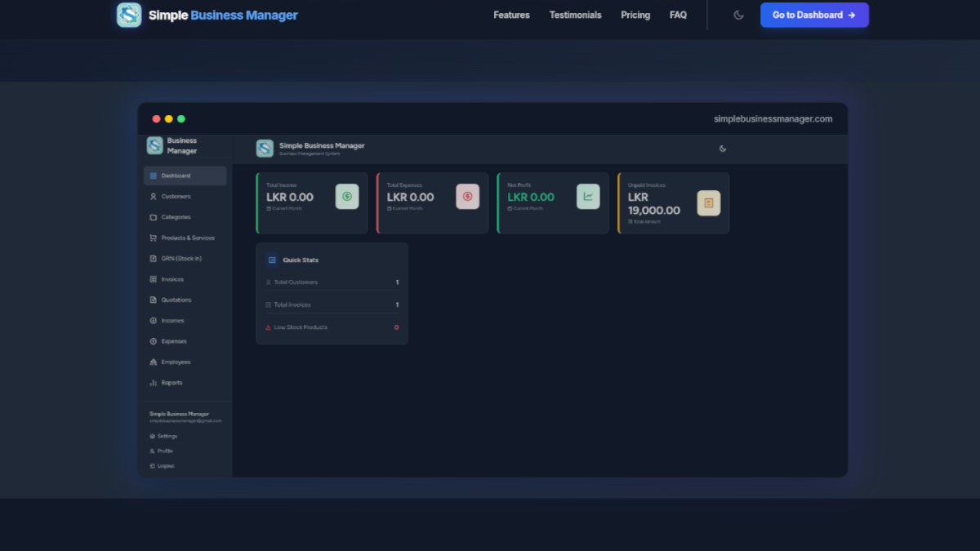This screenshot has width=980, height=551.
Task: Click the Simple Business Manager logo icon
Action: [129, 15]
